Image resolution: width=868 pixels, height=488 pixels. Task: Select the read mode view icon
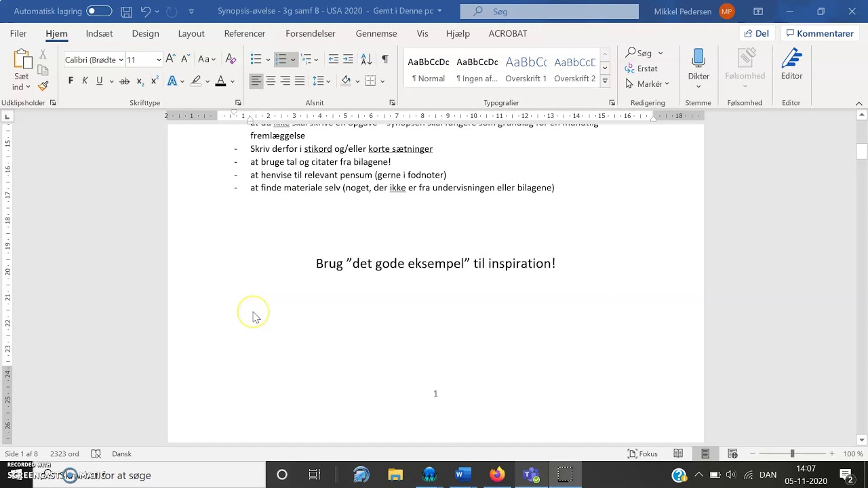[678, 454]
